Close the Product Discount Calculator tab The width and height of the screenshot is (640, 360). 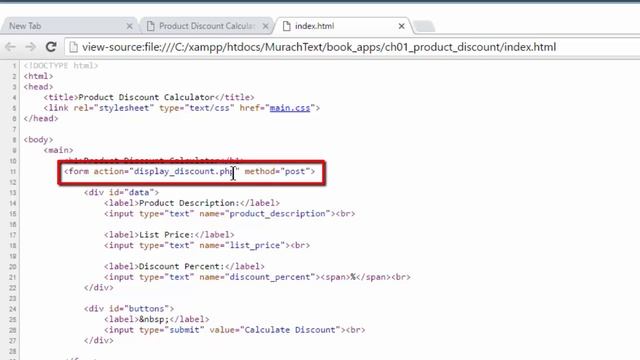265,26
